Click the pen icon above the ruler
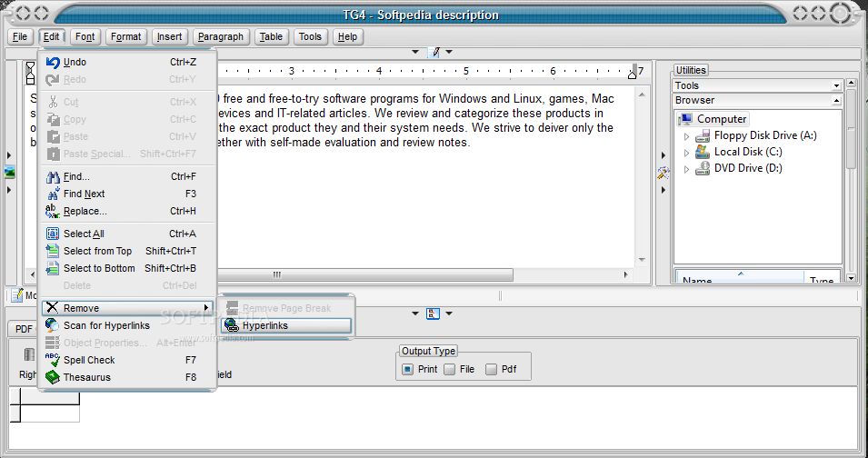This screenshot has width=868, height=458. [433, 52]
